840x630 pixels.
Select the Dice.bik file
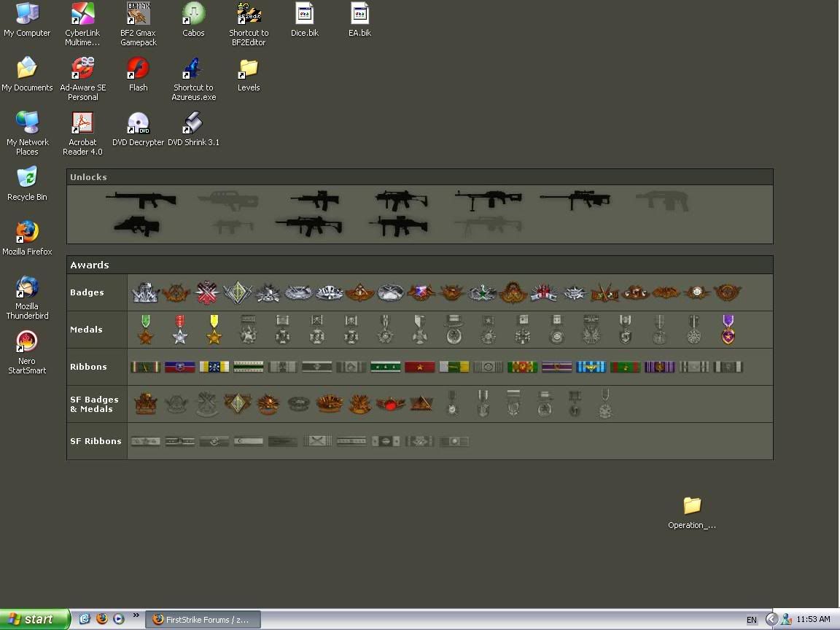[304, 20]
